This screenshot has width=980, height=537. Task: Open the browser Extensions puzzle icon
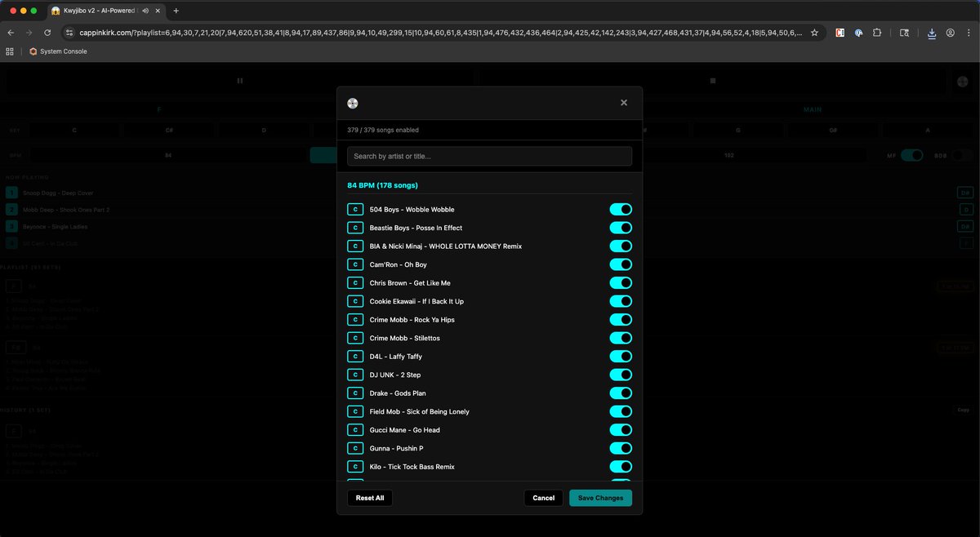(877, 33)
